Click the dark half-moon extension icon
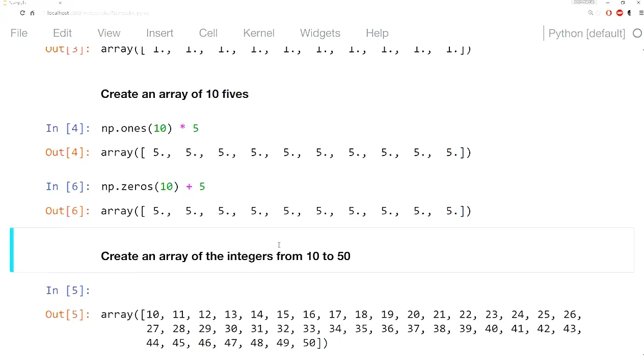 point(630,13)
